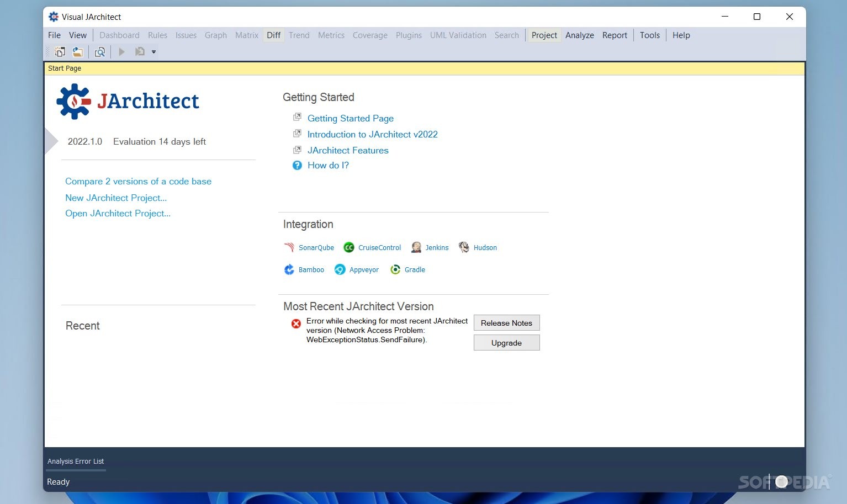Open the File menu
This screenshot has width=847, height=504.
tap(55, 35)
